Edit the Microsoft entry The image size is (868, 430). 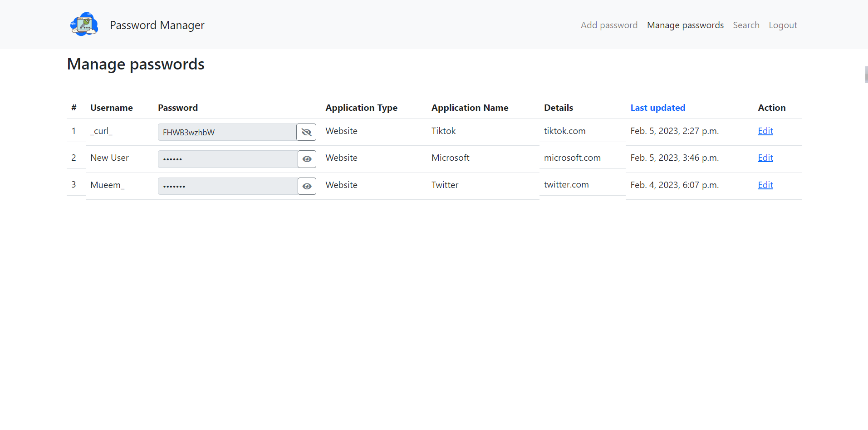pyautogui.click(x=765, y=158)
